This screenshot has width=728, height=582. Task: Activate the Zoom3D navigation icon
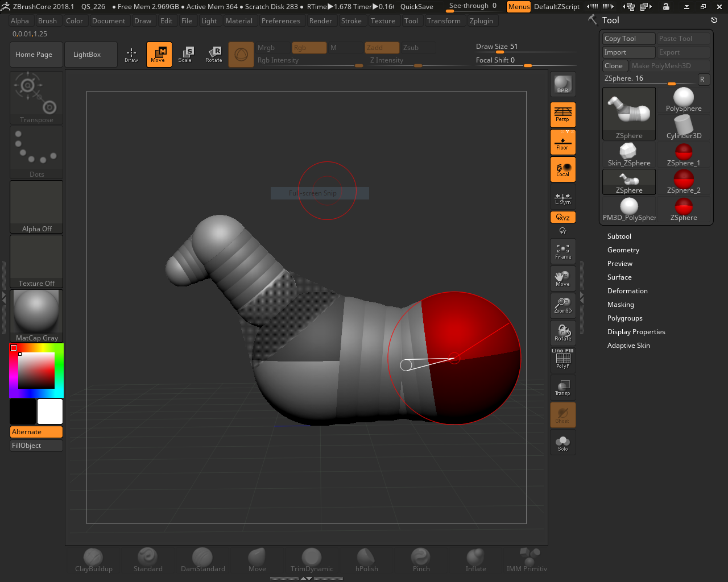click(562, 305)
